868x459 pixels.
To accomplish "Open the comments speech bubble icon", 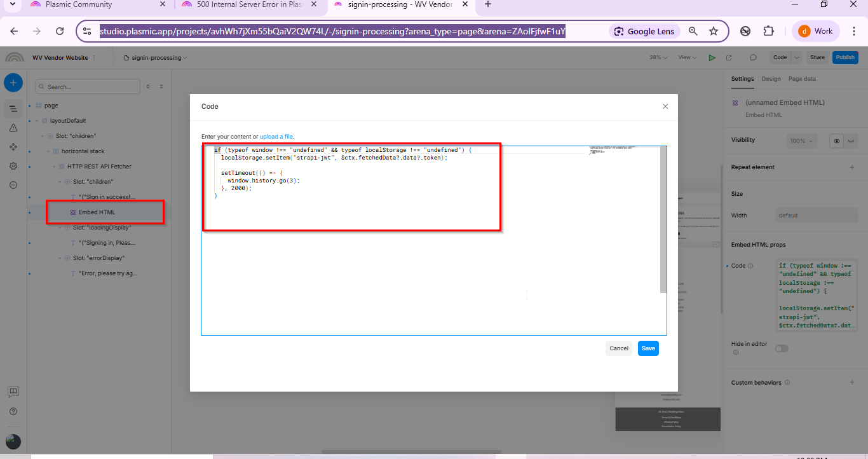I will pos(753,57).
